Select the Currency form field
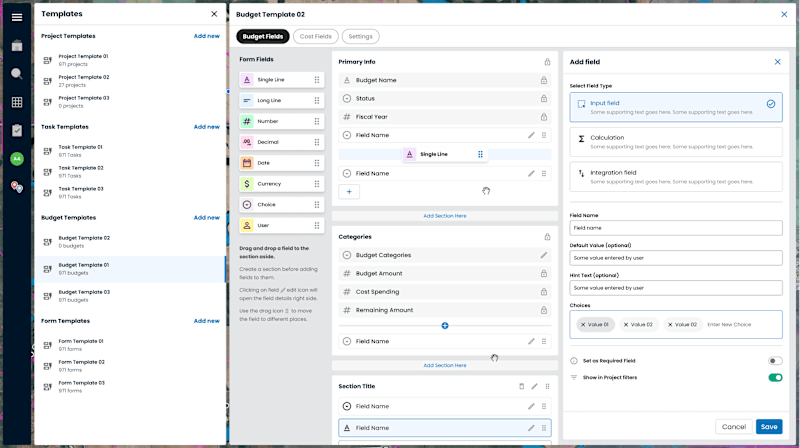 282,184
